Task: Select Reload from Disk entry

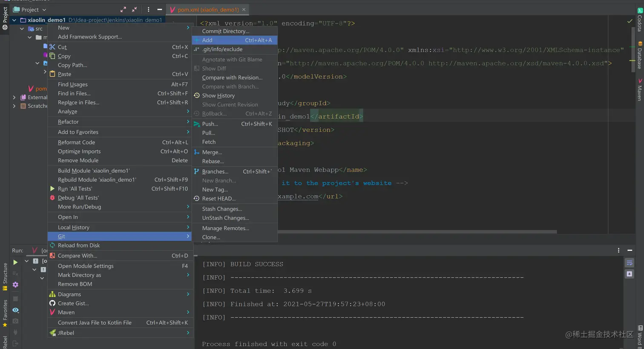Action: click(x=119, y=246)
